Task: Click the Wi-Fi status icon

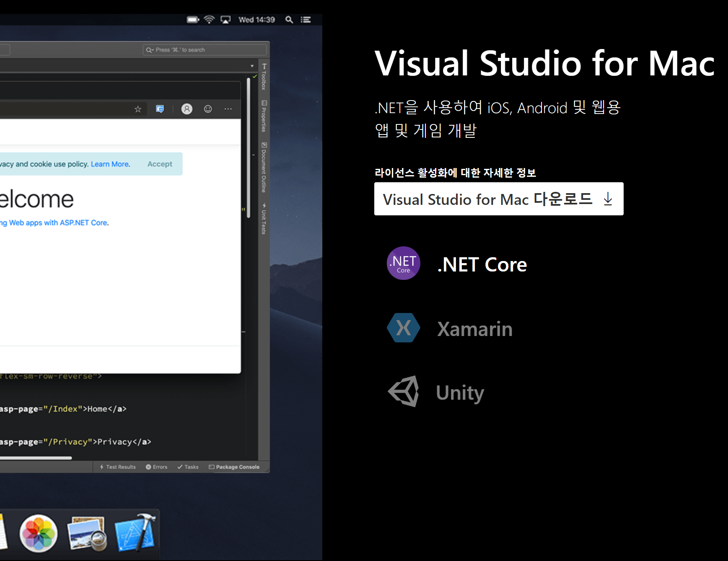Action: pos(209,20)
